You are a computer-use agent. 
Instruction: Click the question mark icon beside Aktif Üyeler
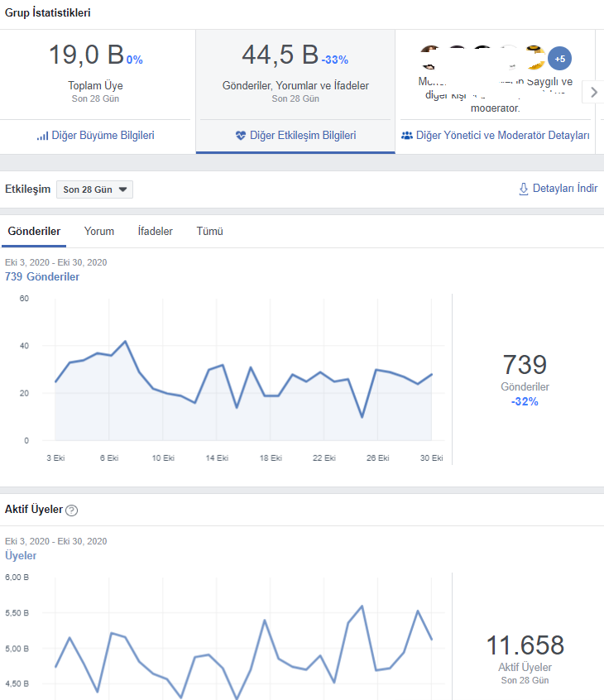(71, 510)
